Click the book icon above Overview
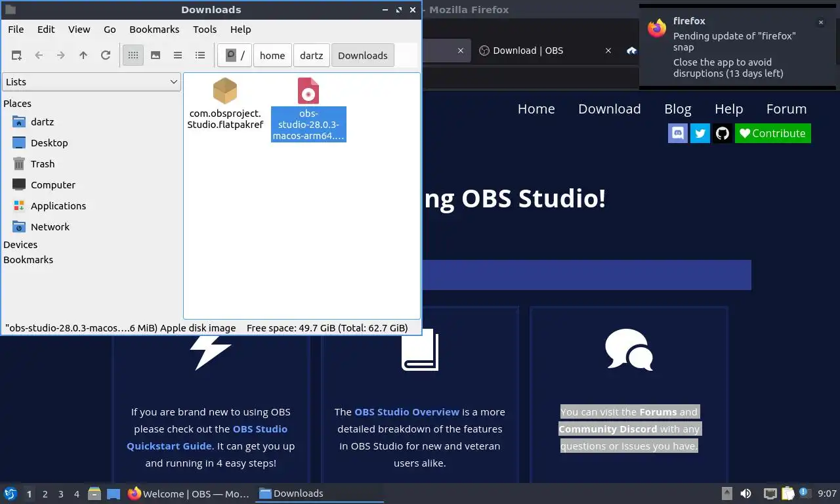The image size is (840, 504). click(x=420, y=350)
